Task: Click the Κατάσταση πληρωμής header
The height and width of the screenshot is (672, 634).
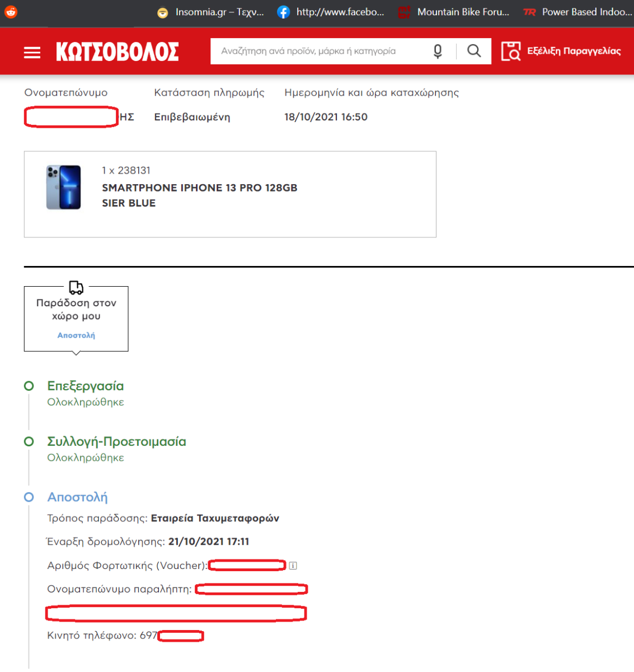Action: pyautogui.click(x=209, y=92)
